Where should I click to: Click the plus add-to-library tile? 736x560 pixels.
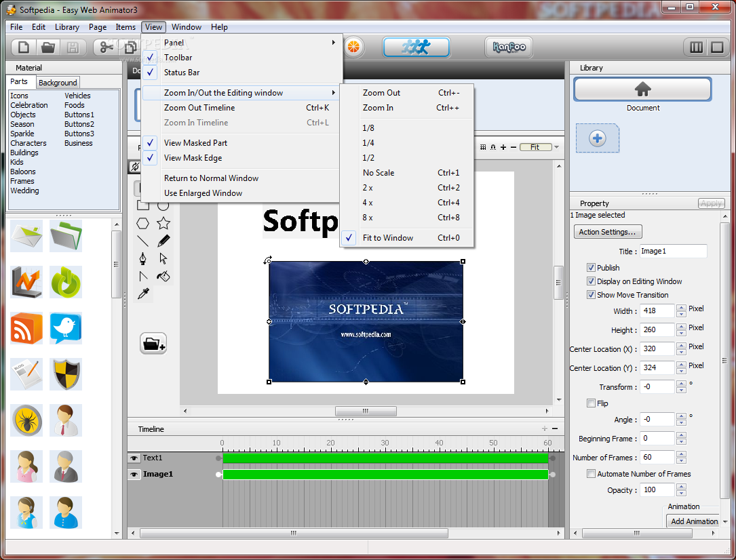point(598,138)
